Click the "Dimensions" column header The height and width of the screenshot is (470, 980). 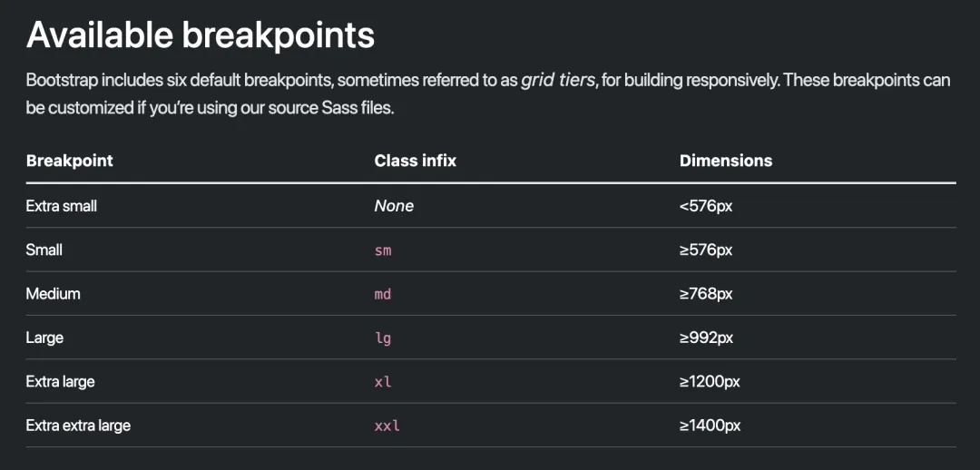(x=726, y=161)
